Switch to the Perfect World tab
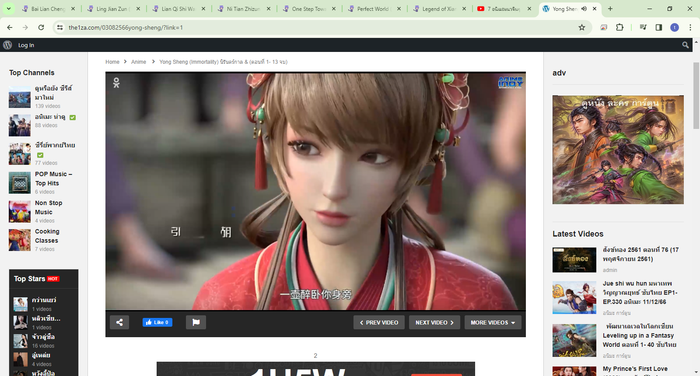This screenshot has width=700, height=376. [x=374, y=8]
